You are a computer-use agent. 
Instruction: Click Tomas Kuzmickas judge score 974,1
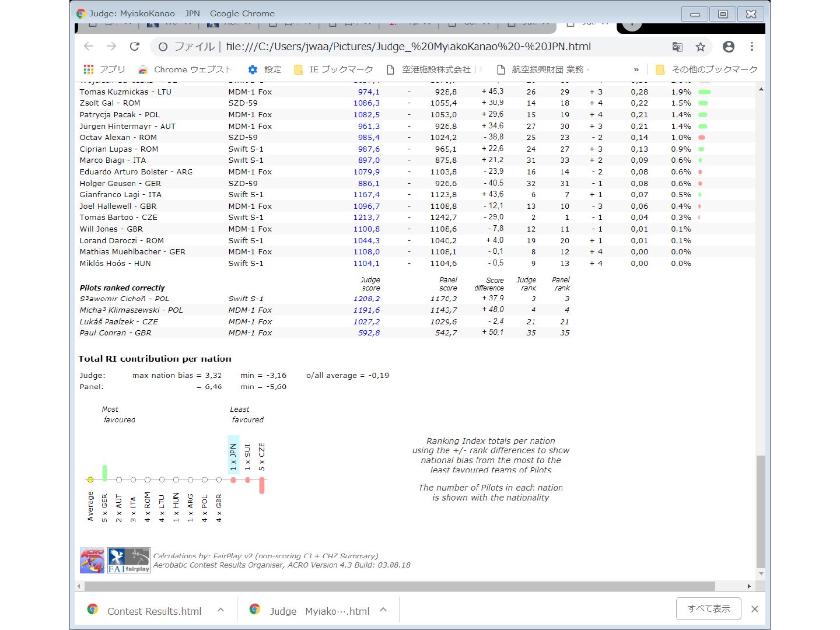tap(369, 92)
